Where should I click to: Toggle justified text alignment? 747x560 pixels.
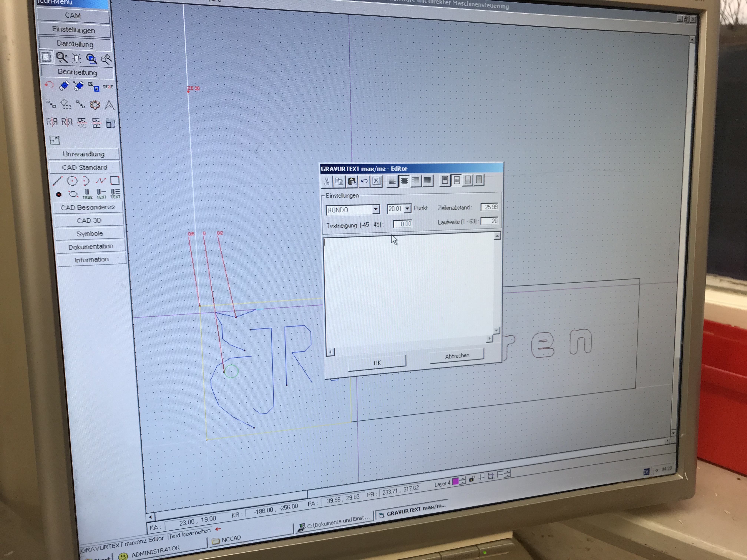(428, 181)
